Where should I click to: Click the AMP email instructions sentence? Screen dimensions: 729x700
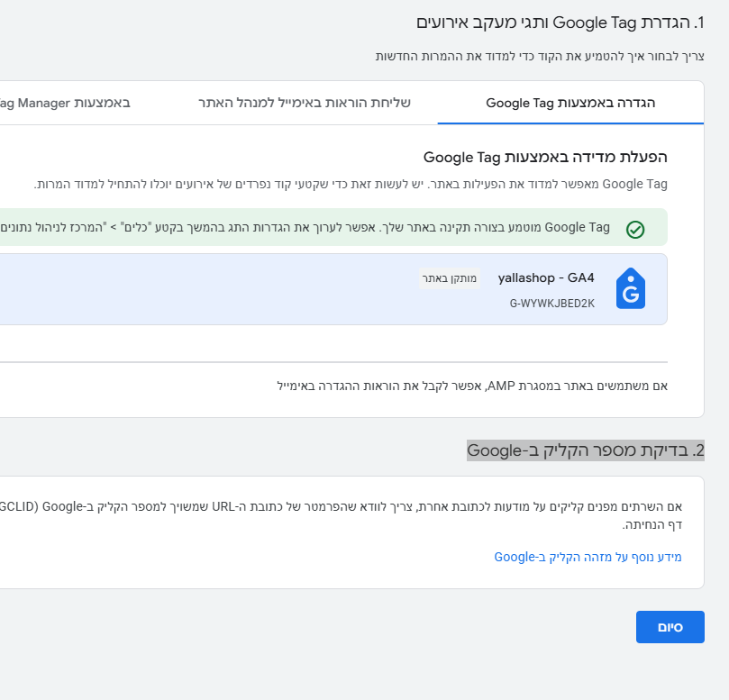(x=472, y=386)
